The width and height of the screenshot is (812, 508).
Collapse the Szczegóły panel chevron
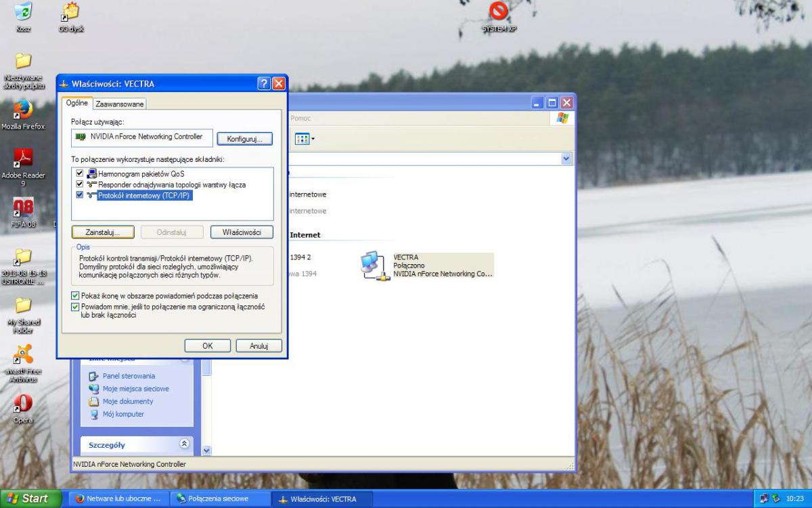click(184, 444)
